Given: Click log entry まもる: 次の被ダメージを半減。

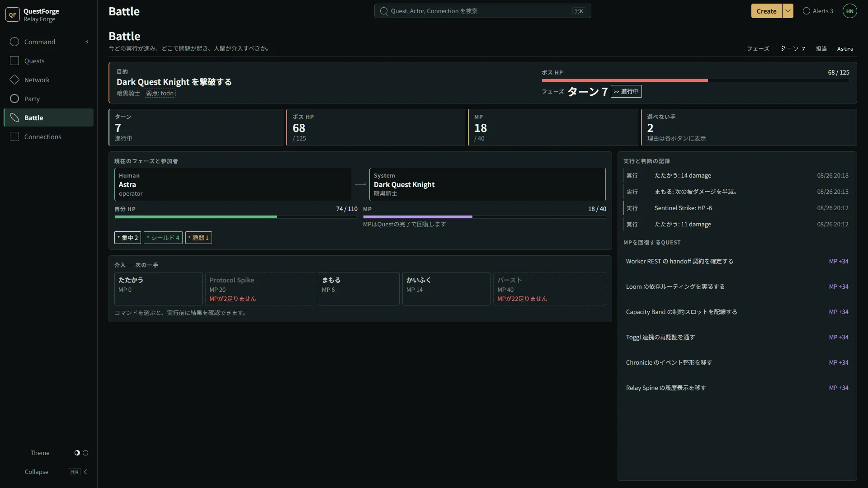Looking at the screenshot, I should point(737,192).
